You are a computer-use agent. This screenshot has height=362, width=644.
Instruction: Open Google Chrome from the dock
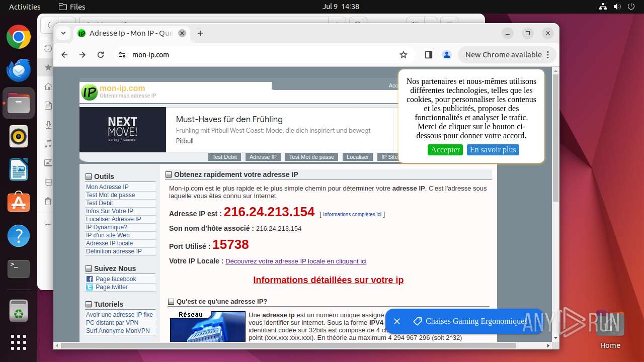[x=19, y=37]
